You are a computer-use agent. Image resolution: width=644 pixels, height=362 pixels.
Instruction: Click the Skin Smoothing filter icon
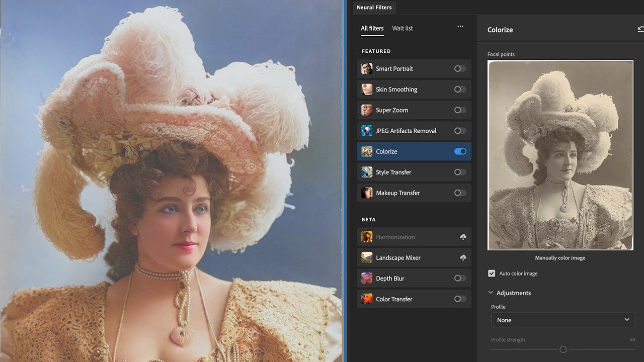coord(367,89)
